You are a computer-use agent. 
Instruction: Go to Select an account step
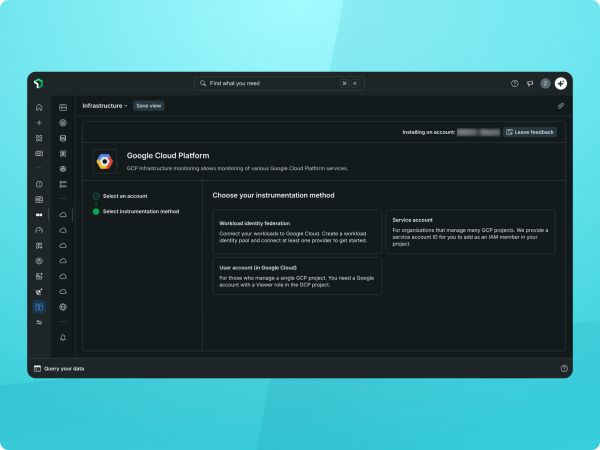[125, 196]
